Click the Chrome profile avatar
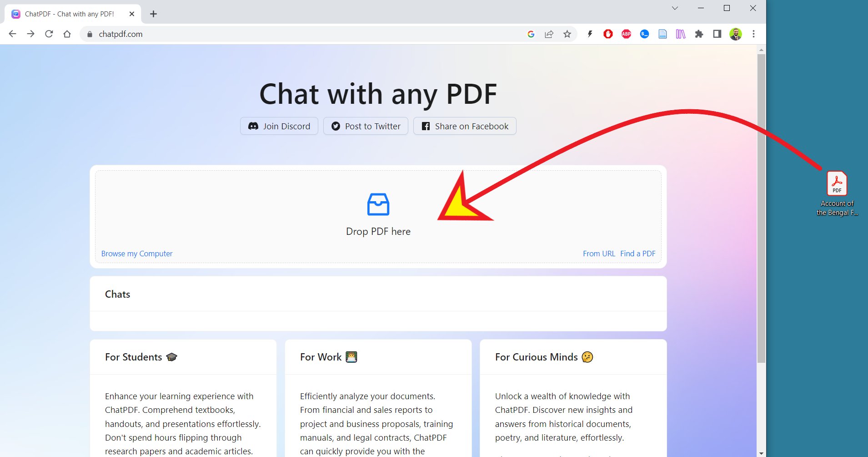The height and width of the screenshot is (457, 868). coord(735,34)
